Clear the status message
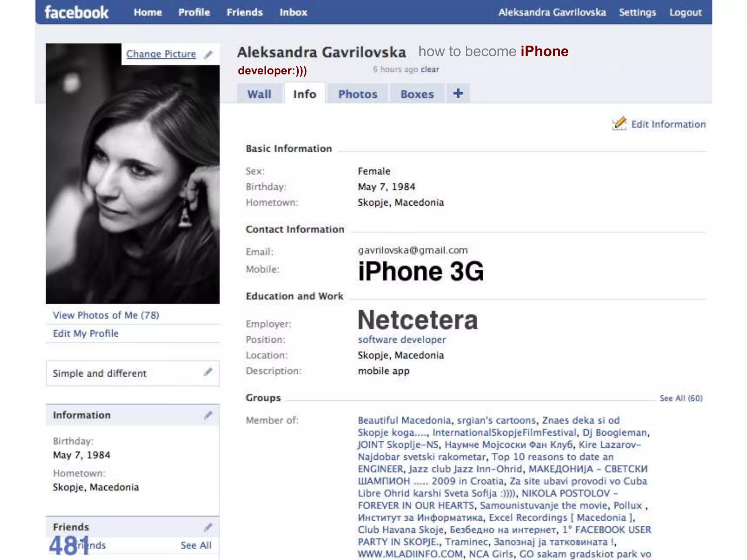747x560 pixels. [430, 69]
